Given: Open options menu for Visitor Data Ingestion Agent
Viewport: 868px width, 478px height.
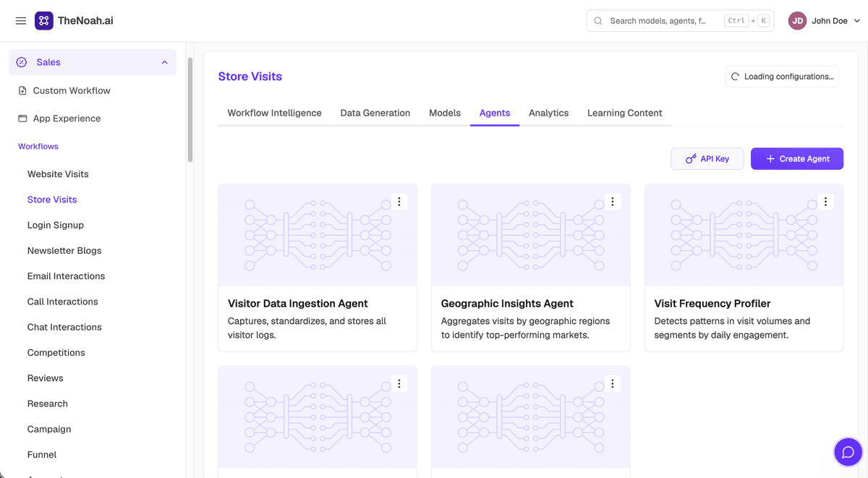Looking at the screenshot, I should [399, 202].
